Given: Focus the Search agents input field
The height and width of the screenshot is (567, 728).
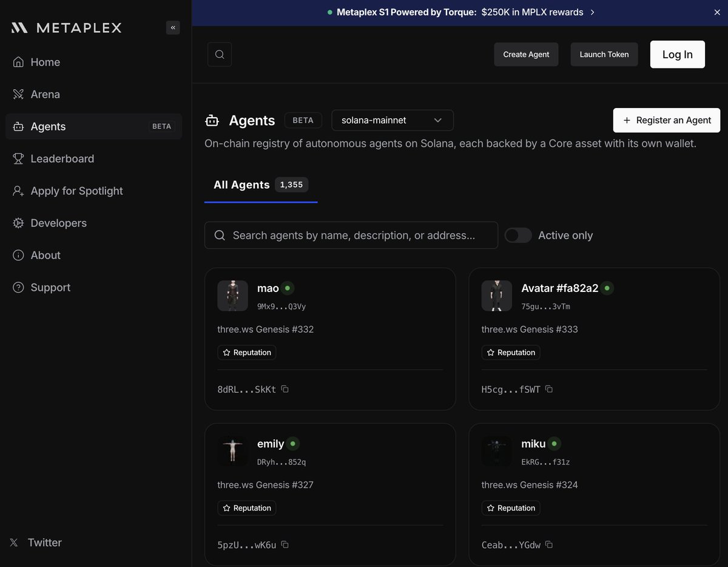Looking at the screenshot, I should click(351, 235).
